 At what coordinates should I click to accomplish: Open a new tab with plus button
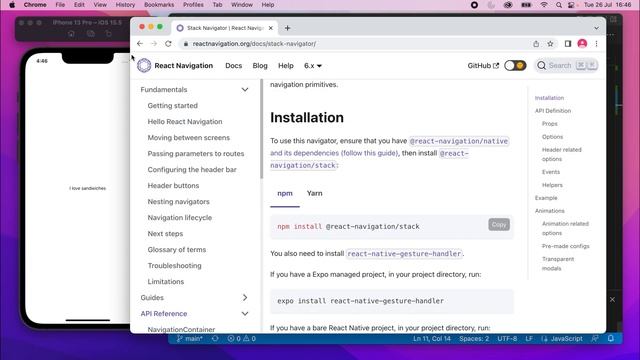point(287,28)
